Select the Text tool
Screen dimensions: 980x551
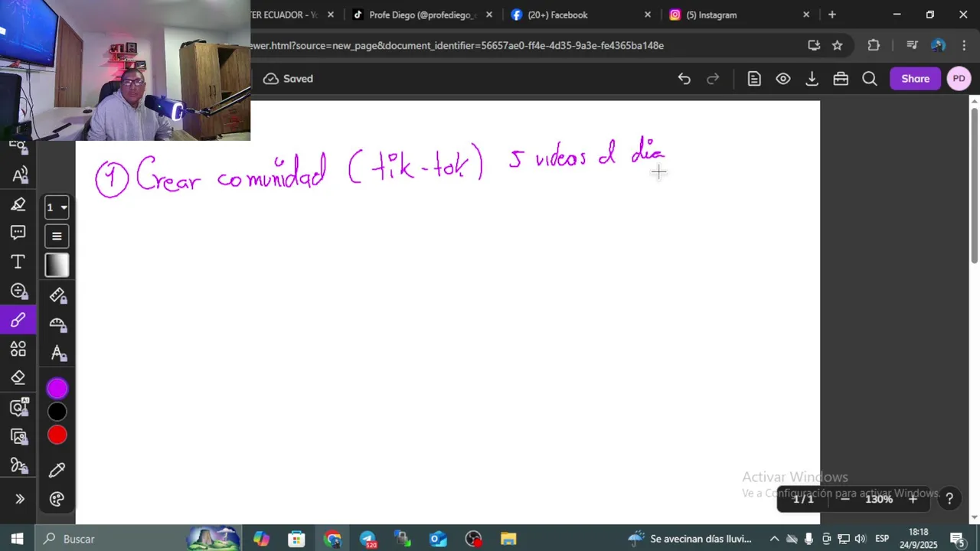coord(18,262)
